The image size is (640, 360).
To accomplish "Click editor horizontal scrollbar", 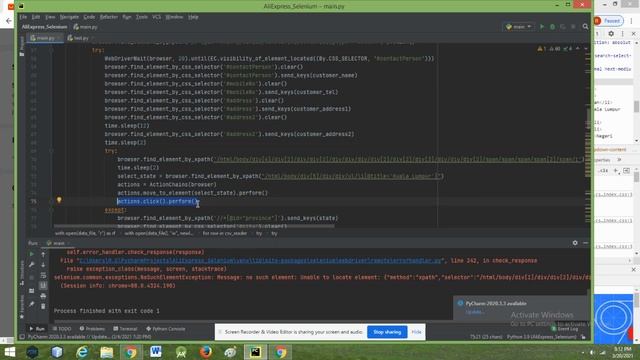I will pyautogui.click(x=194, y=226).
